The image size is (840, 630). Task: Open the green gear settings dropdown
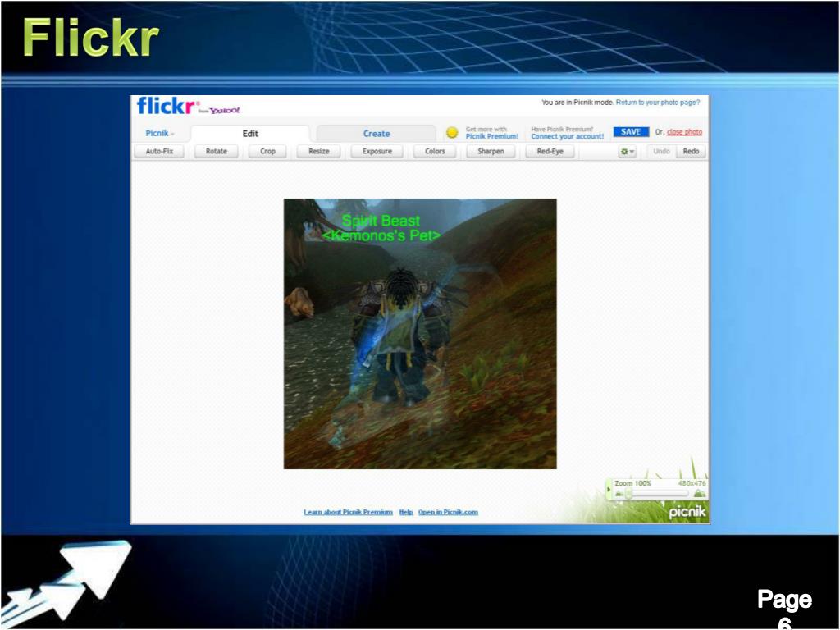627,152
